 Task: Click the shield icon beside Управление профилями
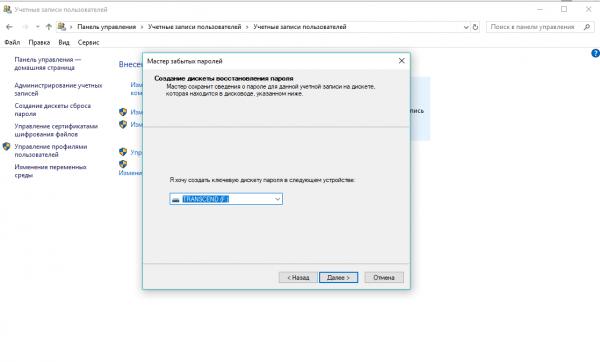(7, 147)
